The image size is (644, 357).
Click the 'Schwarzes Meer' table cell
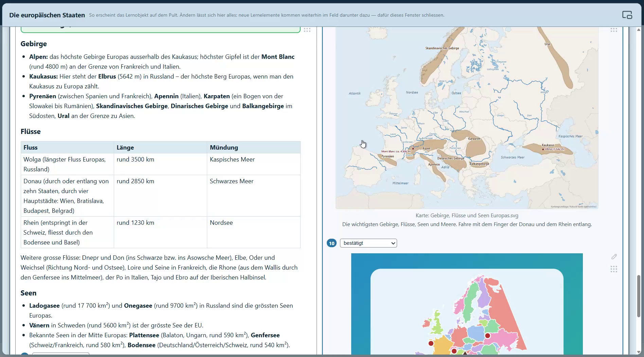[x=253, y=196]
